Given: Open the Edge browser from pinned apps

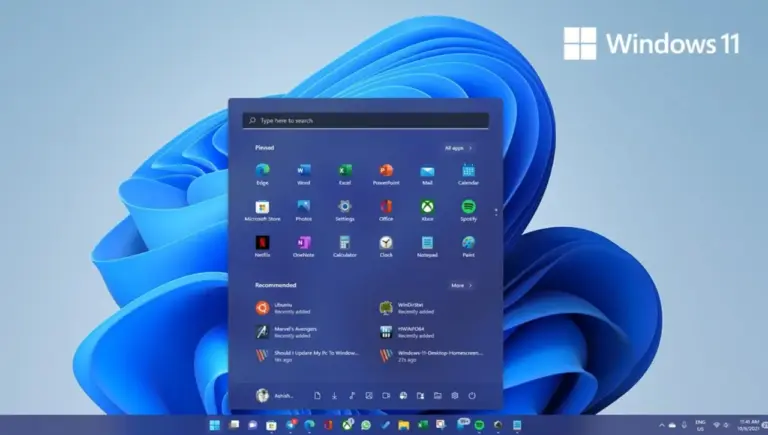Looking at the screenshot, I should coord(262,172).
